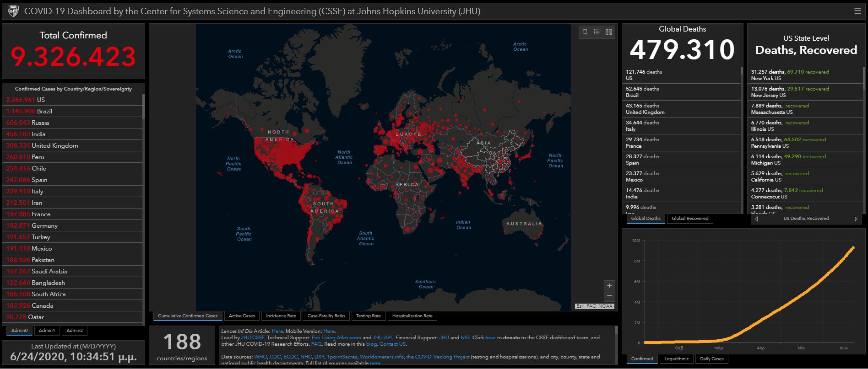View the Hospitalization Rate tab
The height and width of the screenshot is (369, 868).
tap(412, 316)
